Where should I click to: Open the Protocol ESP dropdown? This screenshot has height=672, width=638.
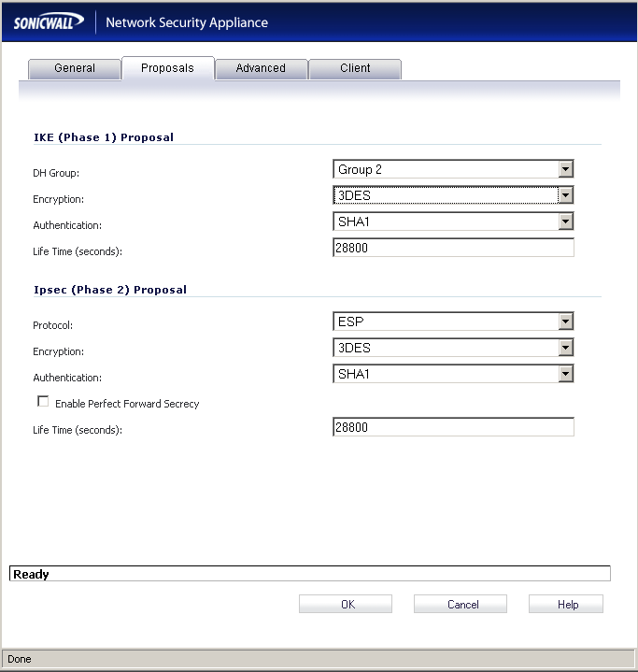pyautogui.click(x=453, y=322)
